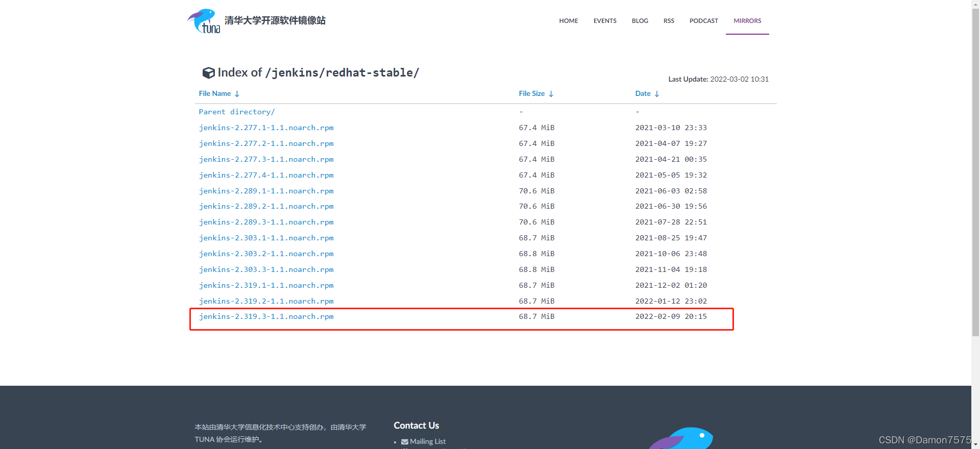Click the Last Update 2022-03-02 10:31 text
Viewport: 980px width, 449px height.
(x=719, y=79)
